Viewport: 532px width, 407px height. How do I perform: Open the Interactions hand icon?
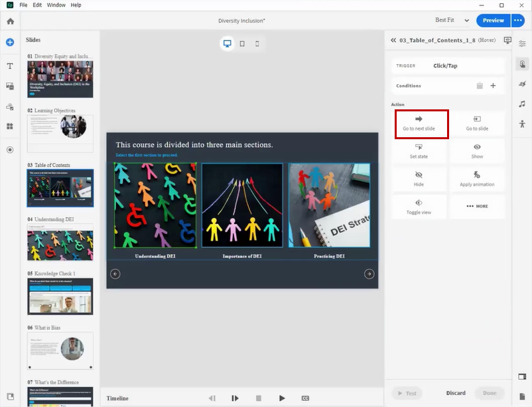tap(522, 64)
